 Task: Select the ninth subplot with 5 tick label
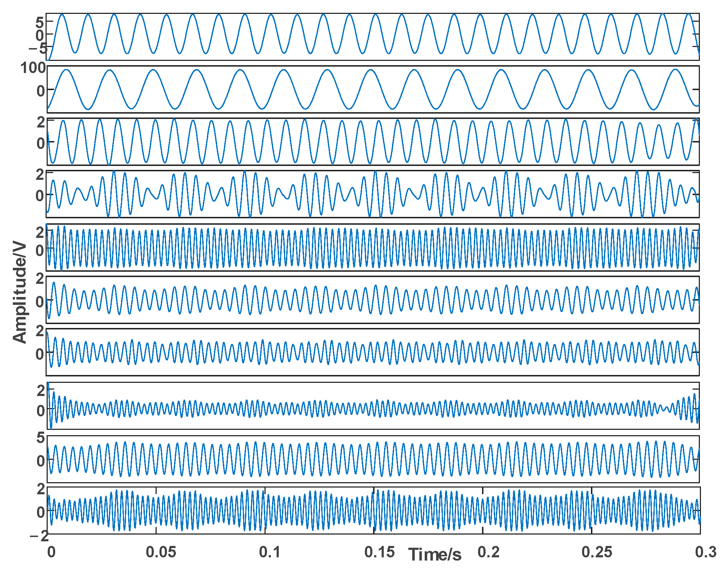373,459
